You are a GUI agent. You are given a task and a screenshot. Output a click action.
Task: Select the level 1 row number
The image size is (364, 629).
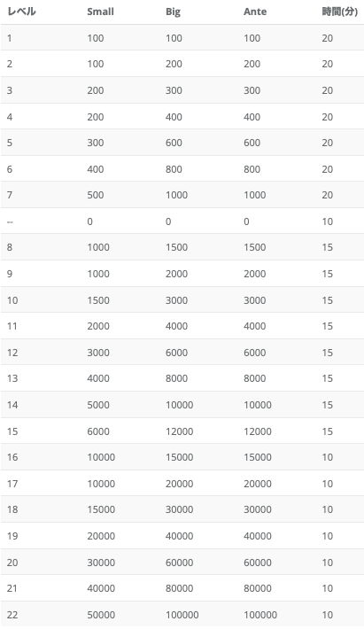tap(10, 38)
